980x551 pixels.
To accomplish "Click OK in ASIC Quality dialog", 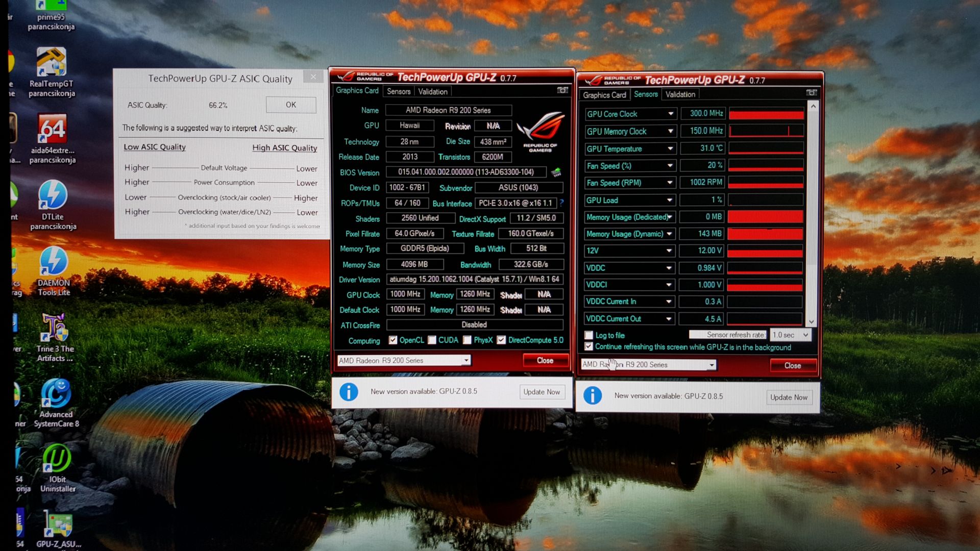I will [290, 105].
